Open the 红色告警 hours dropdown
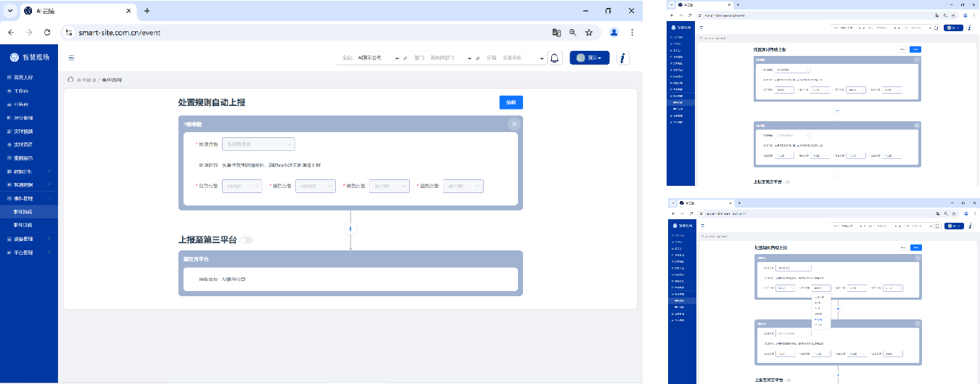The width and height of the screenshot is (980, 384). click(242, 187)
